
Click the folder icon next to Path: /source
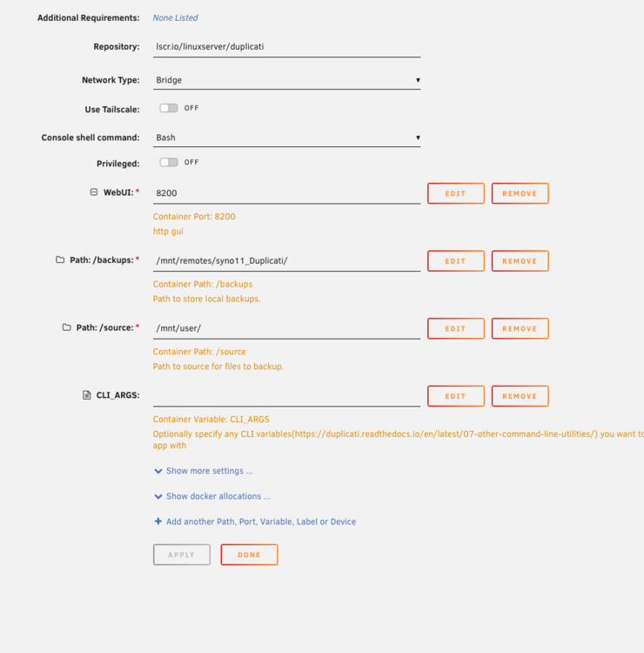(x=67, y=327)
